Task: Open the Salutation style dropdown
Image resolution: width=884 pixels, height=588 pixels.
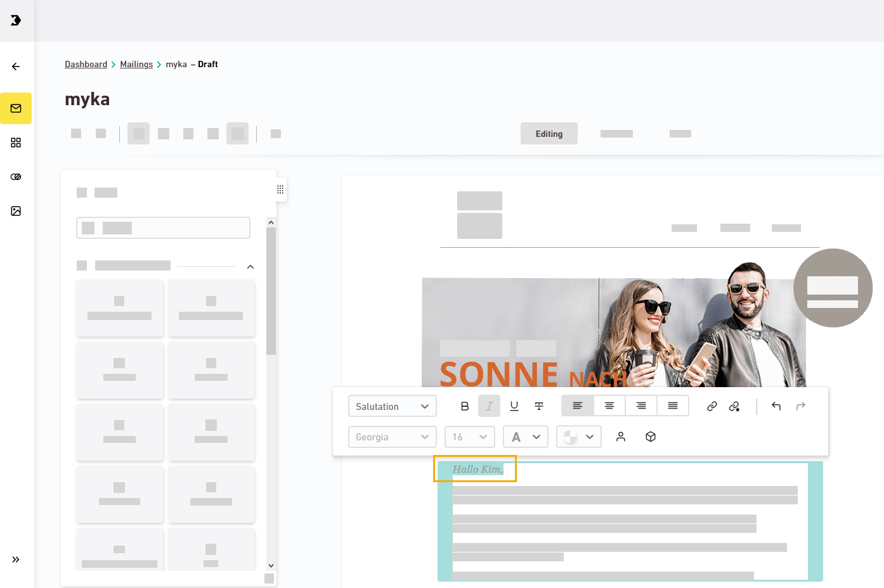Action: 392,406
